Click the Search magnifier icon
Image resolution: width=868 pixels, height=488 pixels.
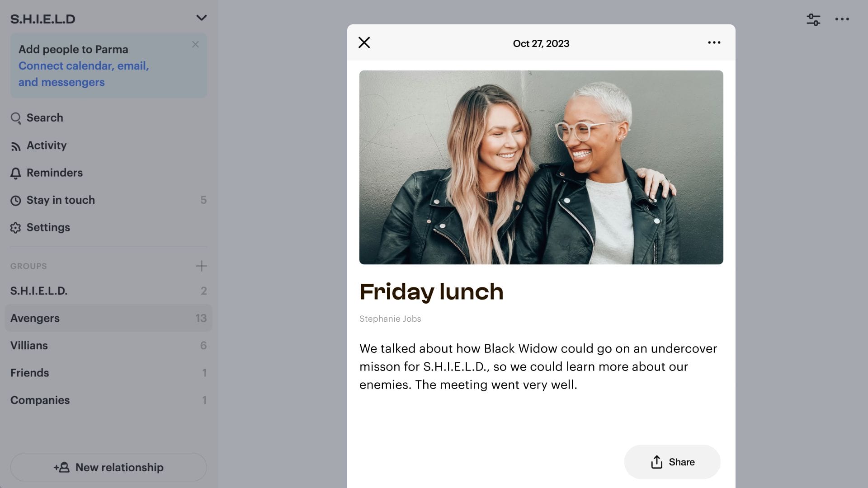[x=16, y=118]
